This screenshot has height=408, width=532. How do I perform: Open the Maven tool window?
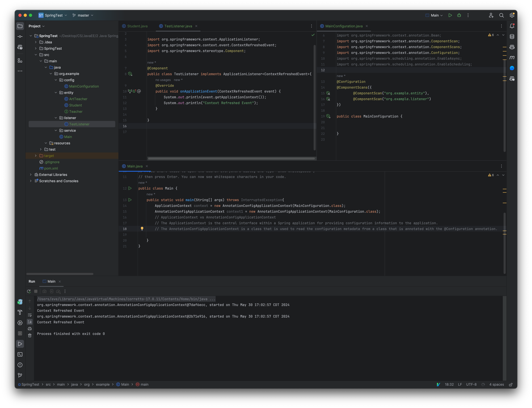click(512, 58)
